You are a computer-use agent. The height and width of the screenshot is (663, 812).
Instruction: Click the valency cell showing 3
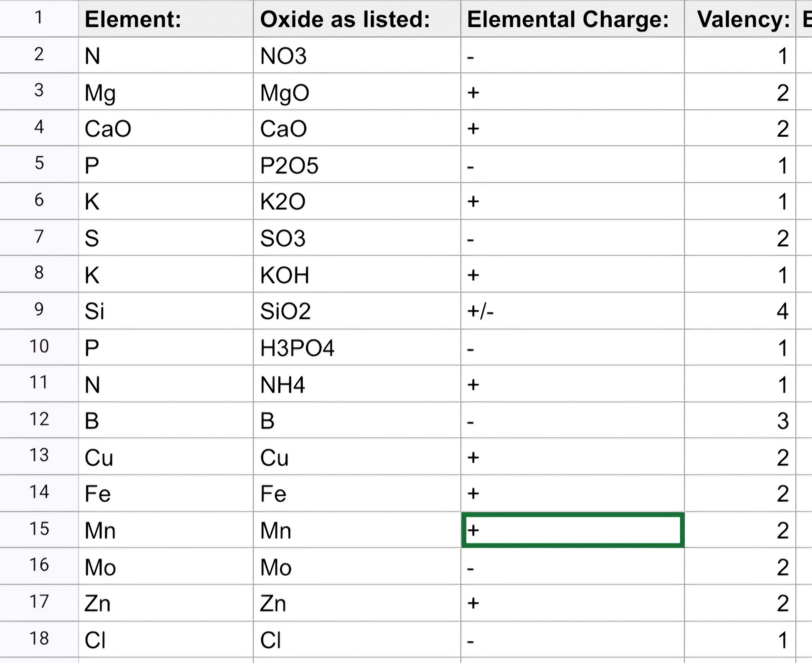pos(740,420)
